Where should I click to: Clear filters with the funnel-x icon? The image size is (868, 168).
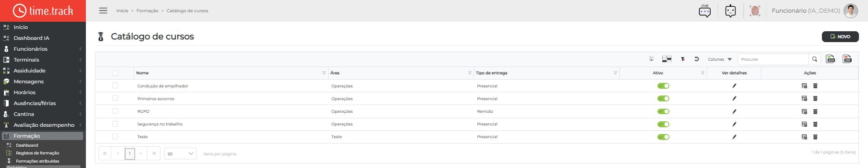[683, 59]
